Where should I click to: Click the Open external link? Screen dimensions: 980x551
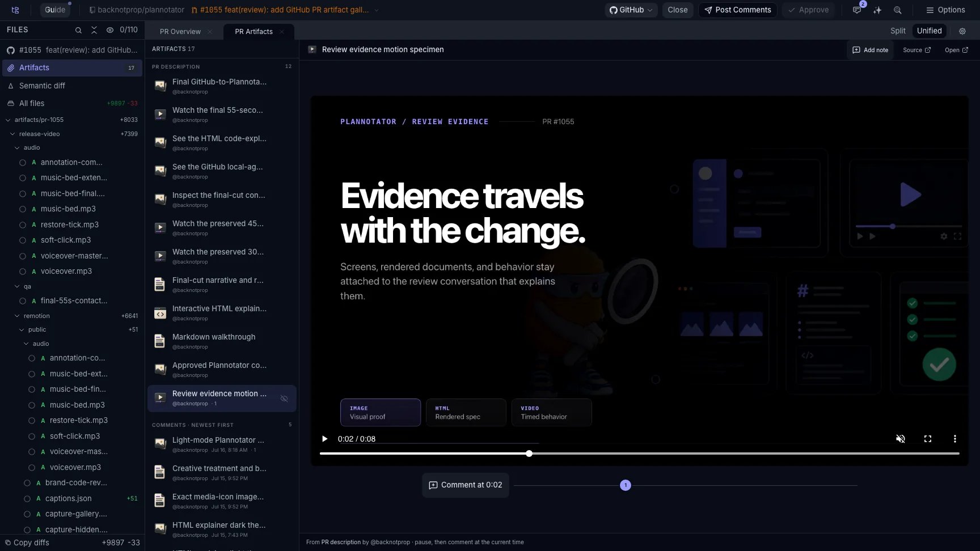point(956,50)
